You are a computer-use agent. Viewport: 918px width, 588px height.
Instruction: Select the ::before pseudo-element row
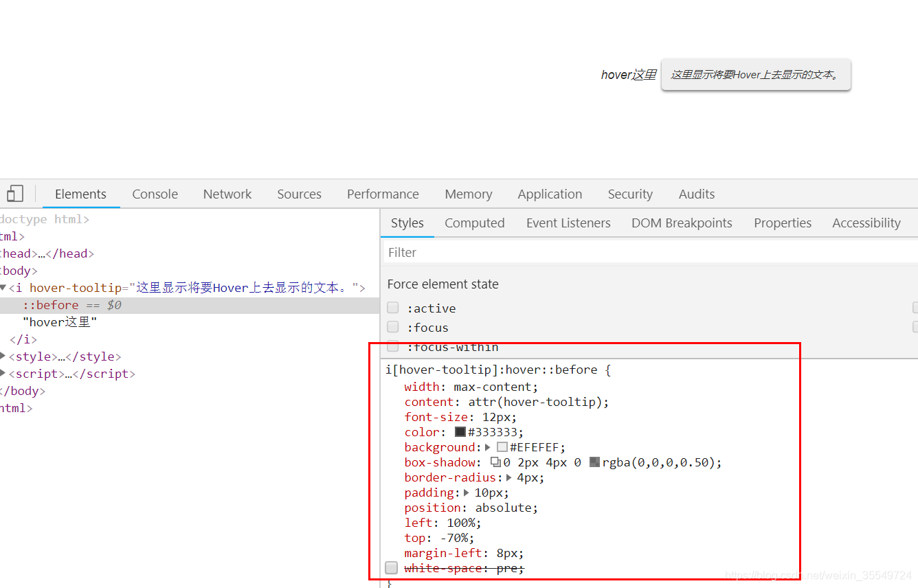[190, 305]
